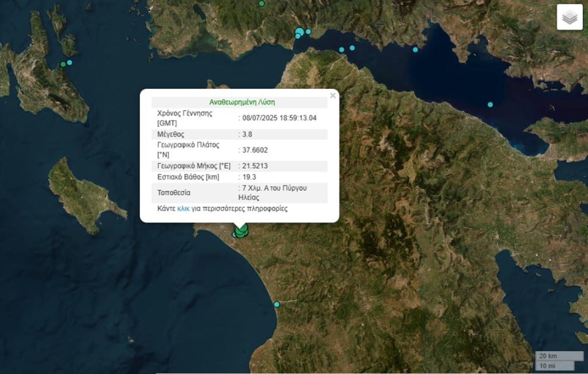Viewport: 588px width, 374px height.
Task: Select the largest cyan marker near the Rio strait
Action: pos(300,31)
